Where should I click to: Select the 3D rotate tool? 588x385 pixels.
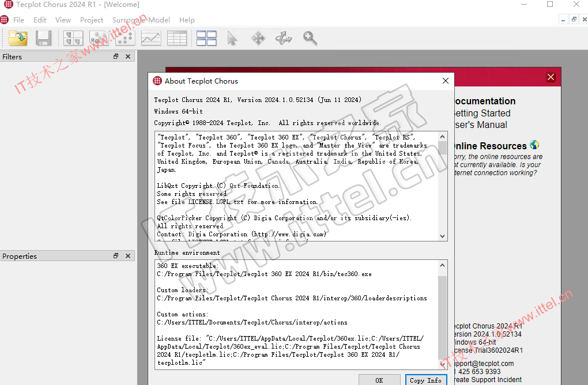point(284,38)
